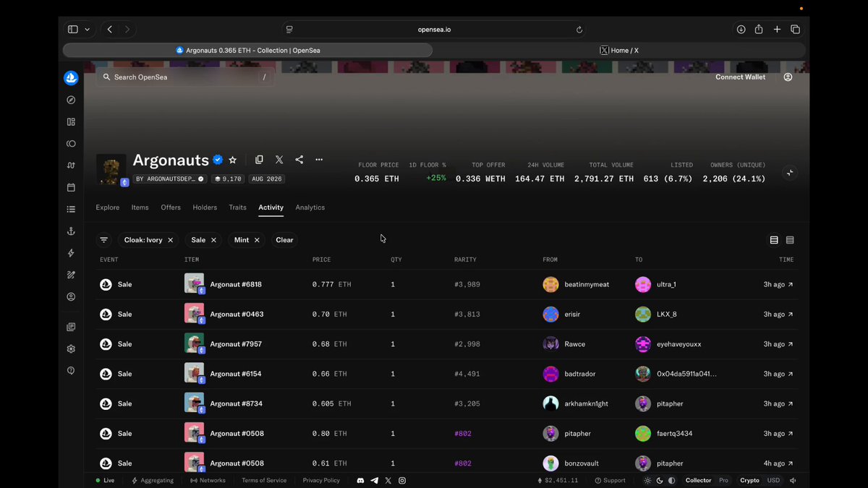Collapse collection header with sparkle arrows button
Image resolution: width=868 pixels, height=488 pixels.
pyautogui.click(x=790, y=173)
